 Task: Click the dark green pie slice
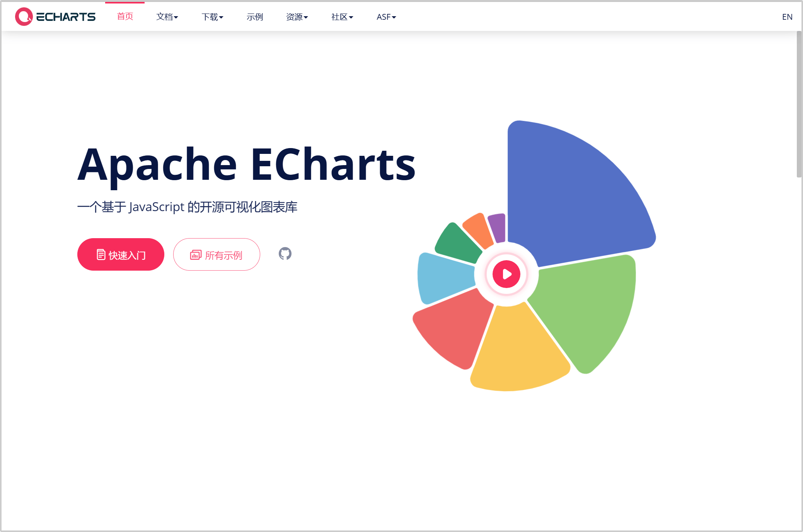click(458, 244)
